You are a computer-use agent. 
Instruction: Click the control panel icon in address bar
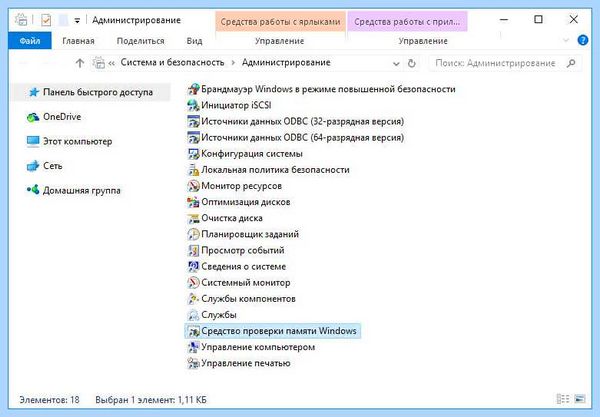(99, 63)
